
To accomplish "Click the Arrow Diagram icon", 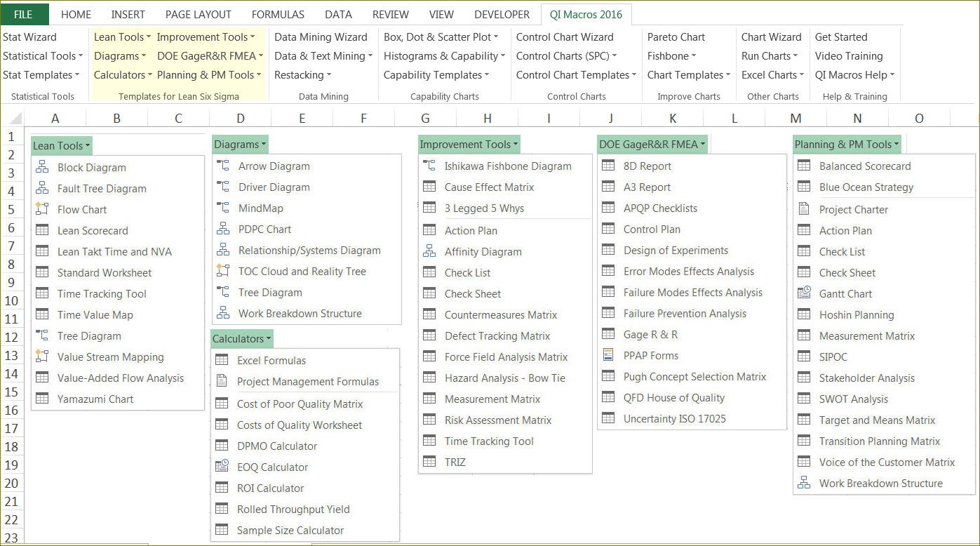I will click(223, 166).
